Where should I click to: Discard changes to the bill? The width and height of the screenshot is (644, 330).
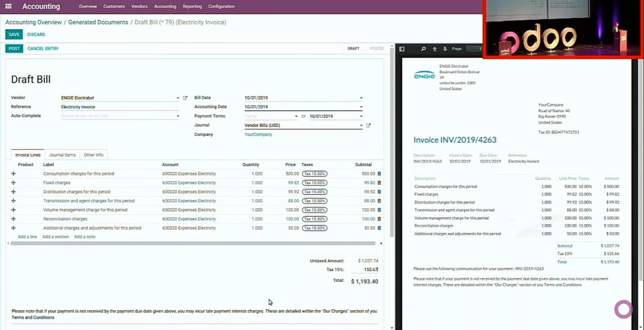(x=36, y=34)
